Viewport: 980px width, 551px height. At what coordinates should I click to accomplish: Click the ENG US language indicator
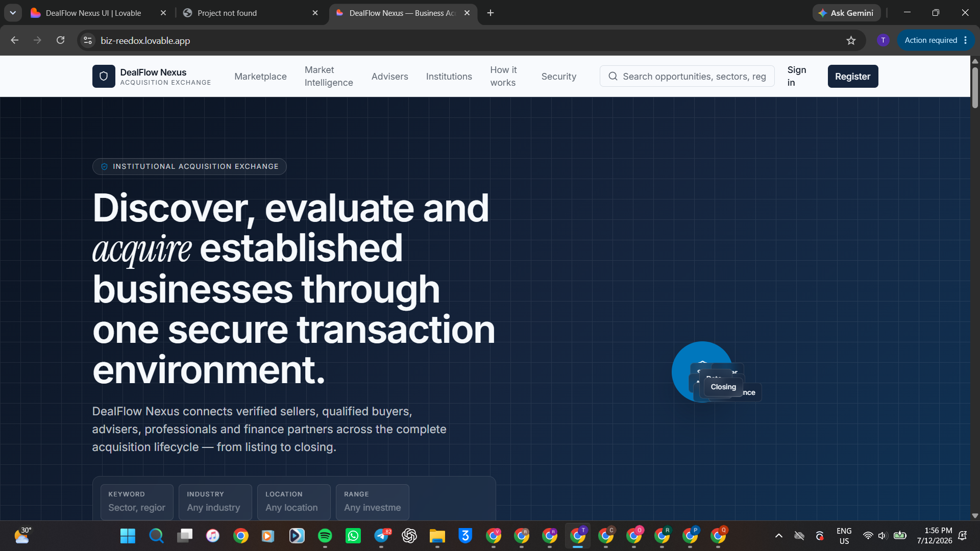click(x=844, y=536)
